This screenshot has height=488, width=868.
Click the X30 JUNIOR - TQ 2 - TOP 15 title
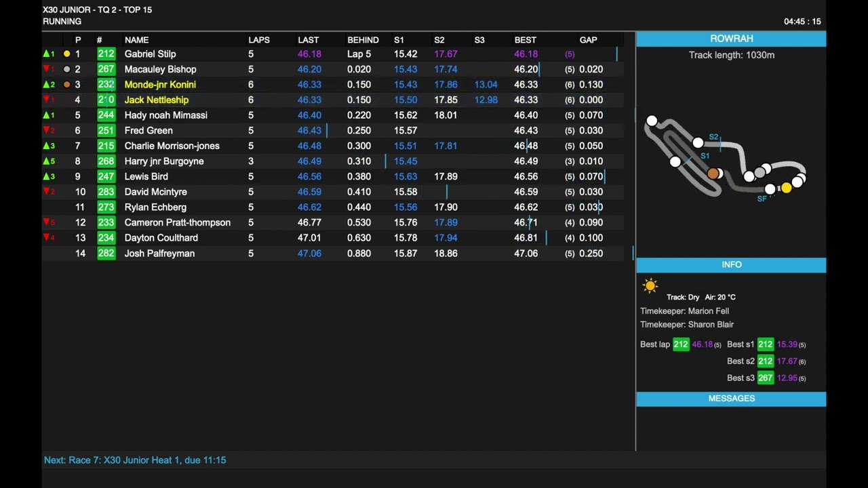[97, 9]
